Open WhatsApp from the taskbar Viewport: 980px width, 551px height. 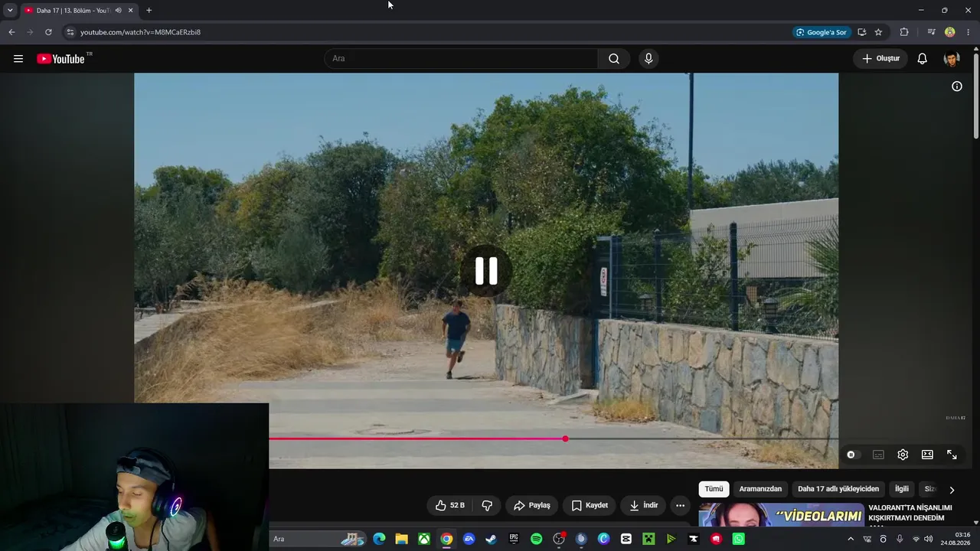point(738,539)
